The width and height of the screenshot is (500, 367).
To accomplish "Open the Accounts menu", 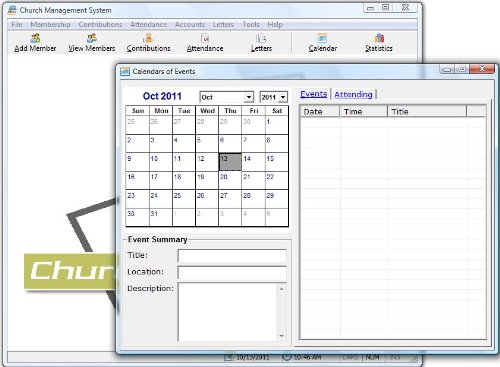I will pyautogui.click(x=190, y=24).
